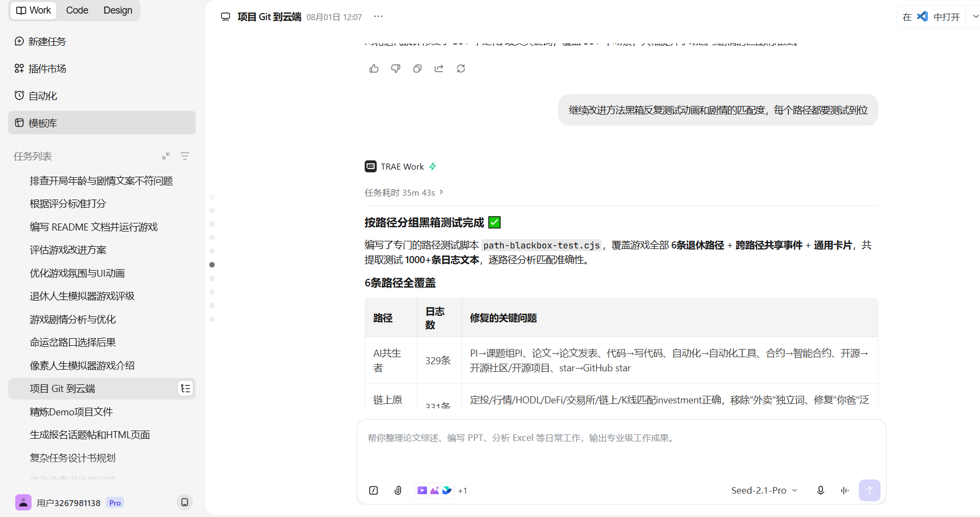Open the 模板库 template library
980x517 pixels.
(102, 123)
